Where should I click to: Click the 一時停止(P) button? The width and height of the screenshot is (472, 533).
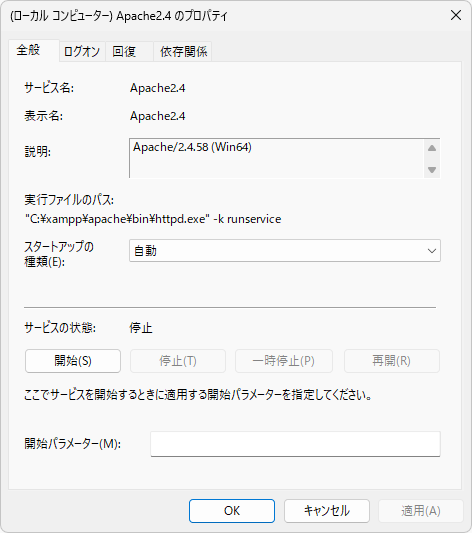pyautogui.click(x=284, y=361)
